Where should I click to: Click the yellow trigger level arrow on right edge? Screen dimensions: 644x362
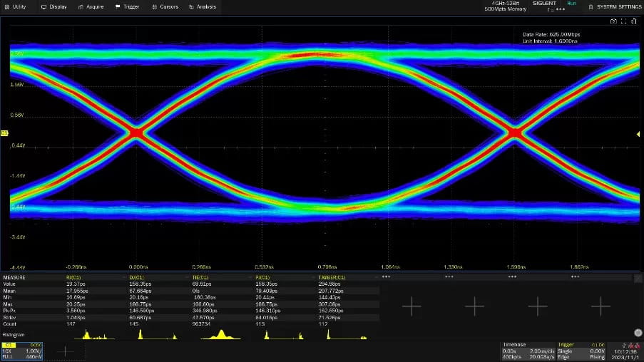638,133
